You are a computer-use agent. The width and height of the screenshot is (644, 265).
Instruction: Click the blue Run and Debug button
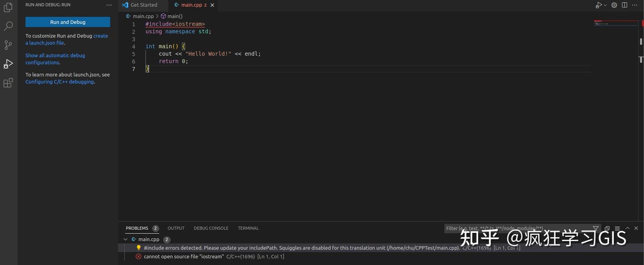coord(68,22)
